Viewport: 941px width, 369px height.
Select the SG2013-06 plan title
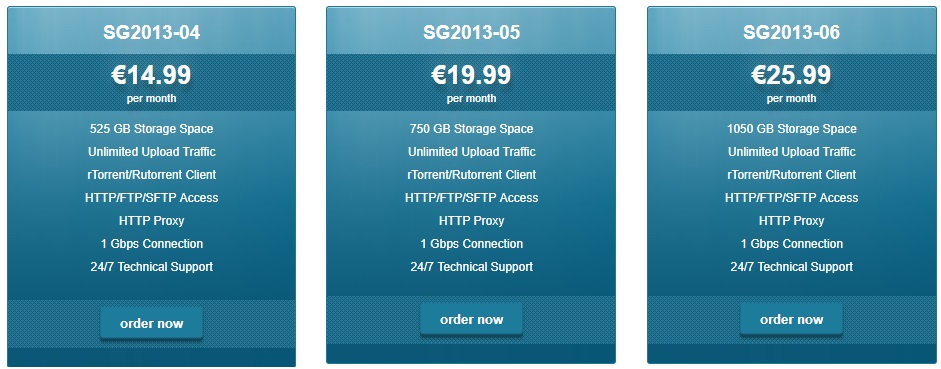coord(791,32)
